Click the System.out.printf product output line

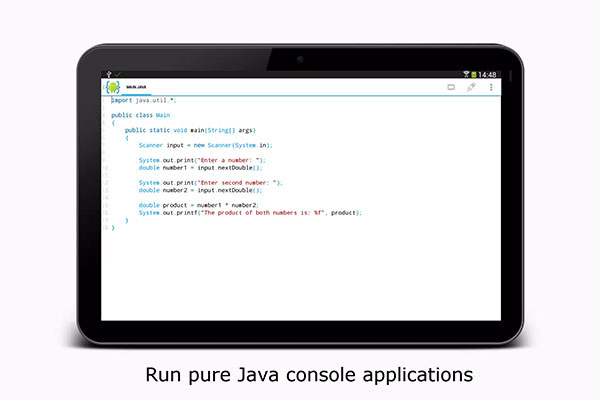click(250, 213)
